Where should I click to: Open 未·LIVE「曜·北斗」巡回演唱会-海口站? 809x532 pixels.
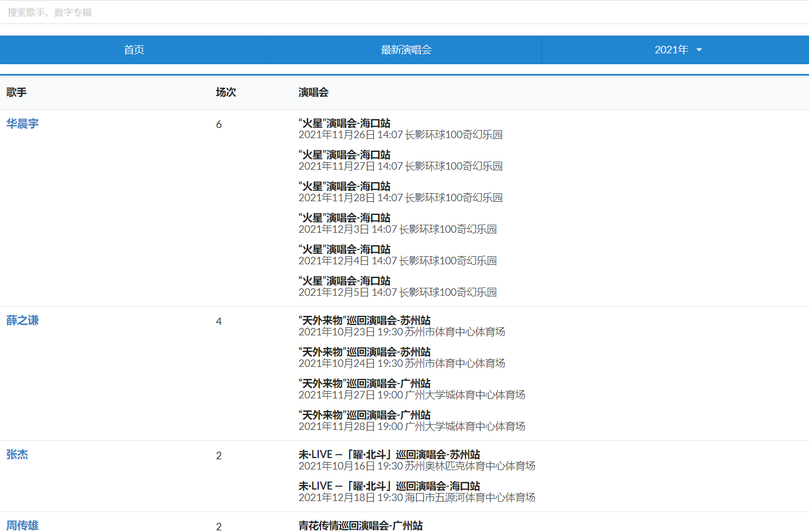coord(390,486)
